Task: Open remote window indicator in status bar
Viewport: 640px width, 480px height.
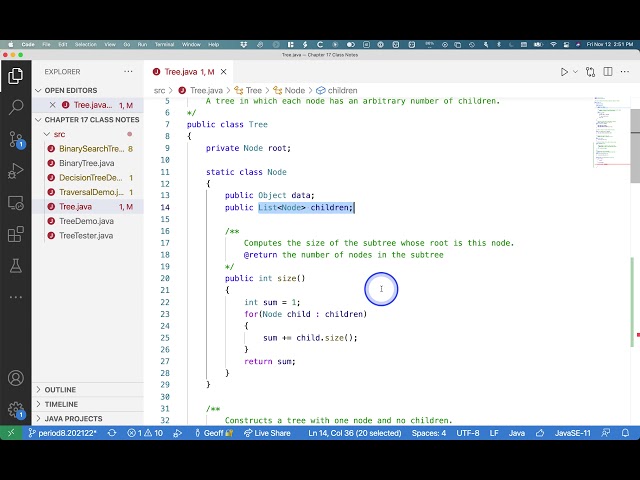Action: click(x=11, y=433)
